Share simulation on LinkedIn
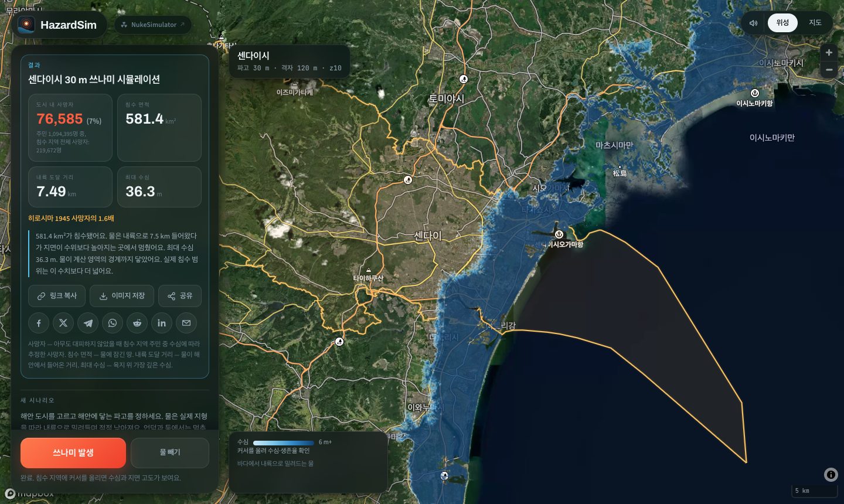This screenshot has width=844, height=504. click(162, 323)
